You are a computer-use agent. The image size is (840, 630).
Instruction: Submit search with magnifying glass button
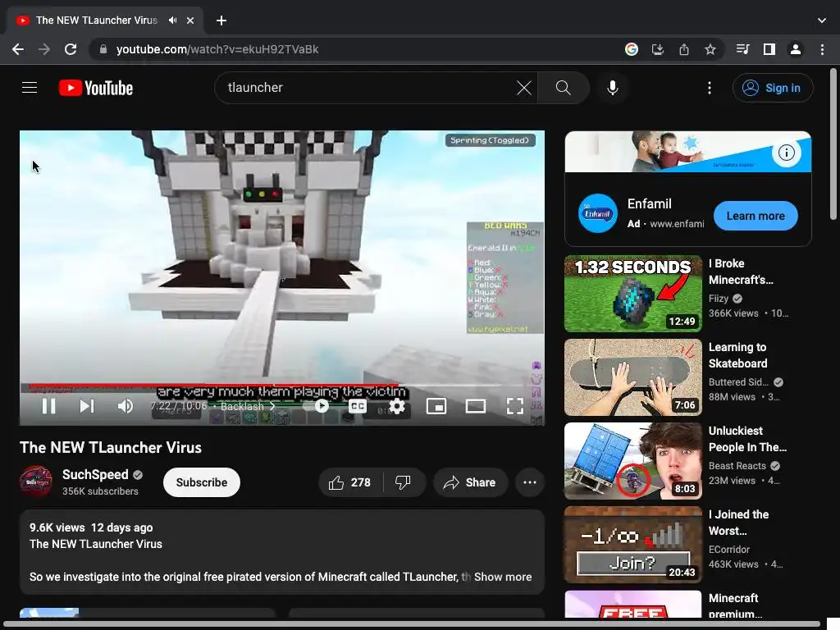(x=563, y=87)
